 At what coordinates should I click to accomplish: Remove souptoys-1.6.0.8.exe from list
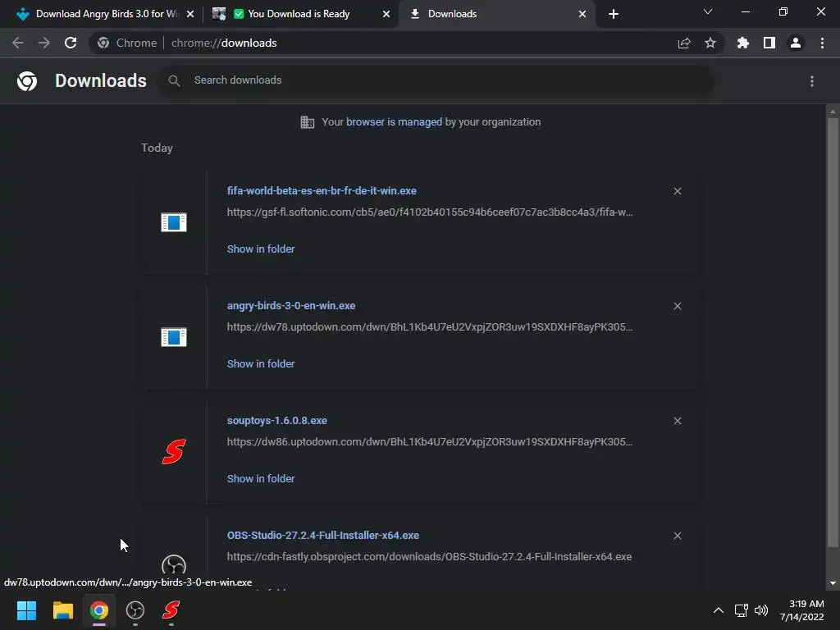[x=677, y=421]
